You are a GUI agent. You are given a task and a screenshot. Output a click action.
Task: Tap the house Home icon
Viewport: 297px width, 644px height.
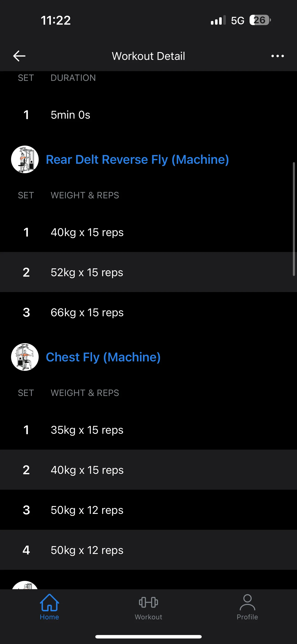(x=49, y=602)
